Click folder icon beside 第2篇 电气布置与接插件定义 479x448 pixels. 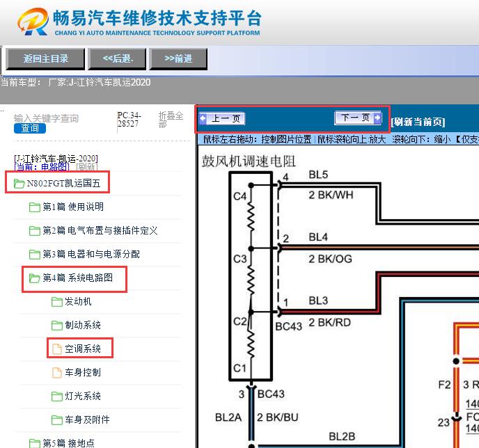pyautogui.click(x=35, y=231)
